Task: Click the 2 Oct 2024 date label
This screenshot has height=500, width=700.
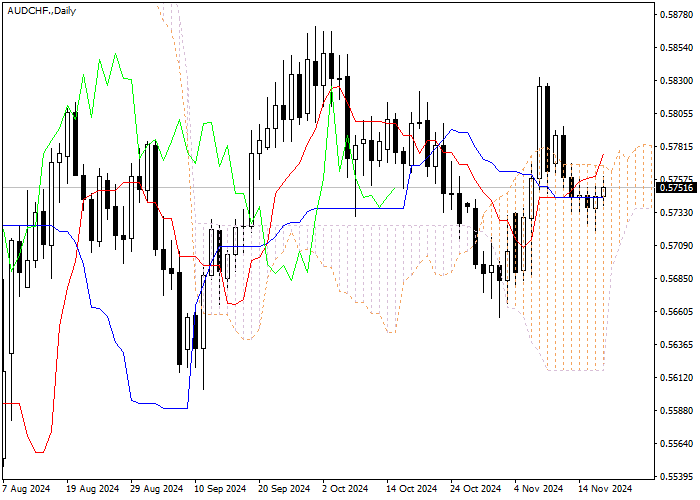Action: [346, 489]
